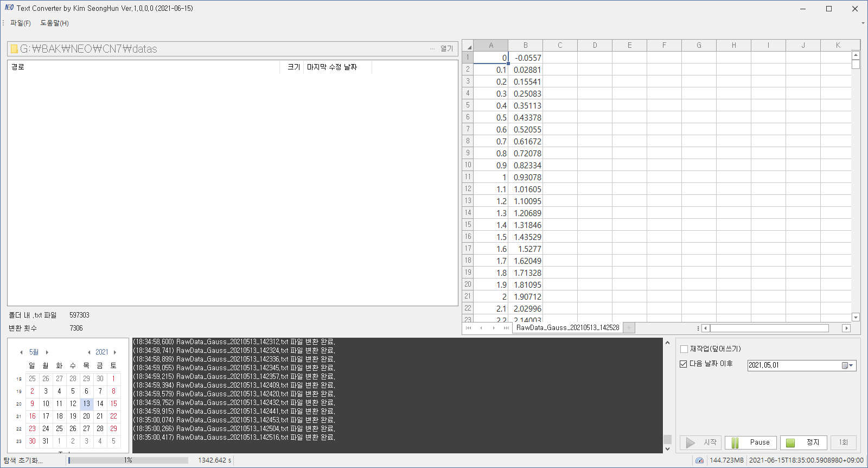This screenshot has width=868, height=468.
Task: Toggle the 재작업(덮어쓰기) checkbox
Action: click(x=684, y=349)
